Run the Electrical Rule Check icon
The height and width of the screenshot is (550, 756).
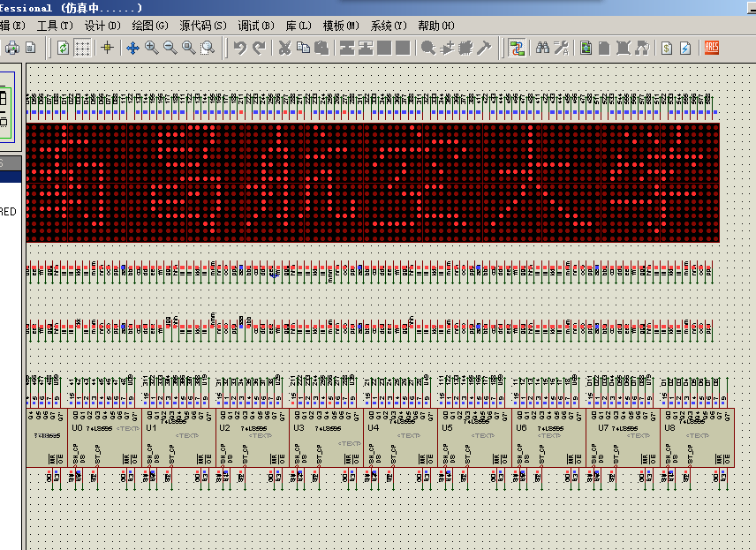[685, 48]
